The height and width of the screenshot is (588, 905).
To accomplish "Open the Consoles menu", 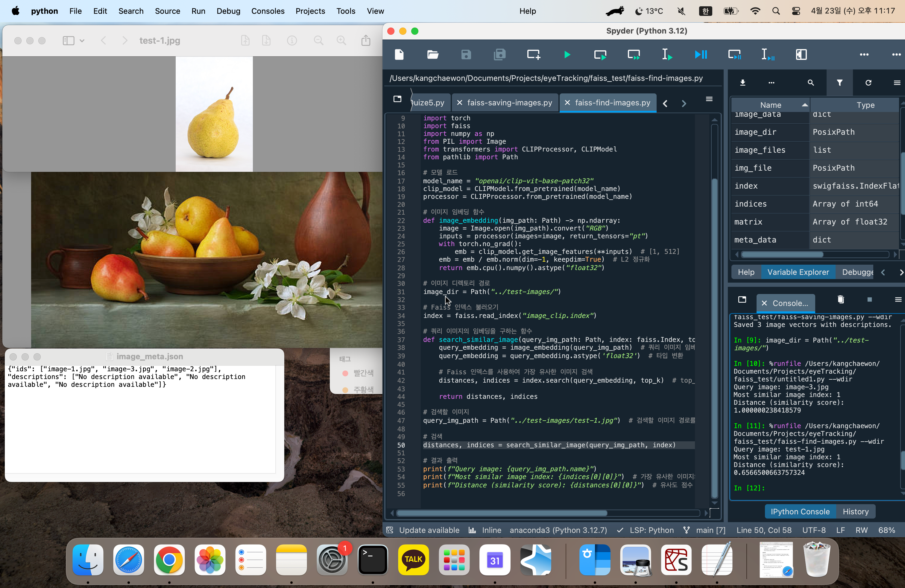I will (267, 11).
